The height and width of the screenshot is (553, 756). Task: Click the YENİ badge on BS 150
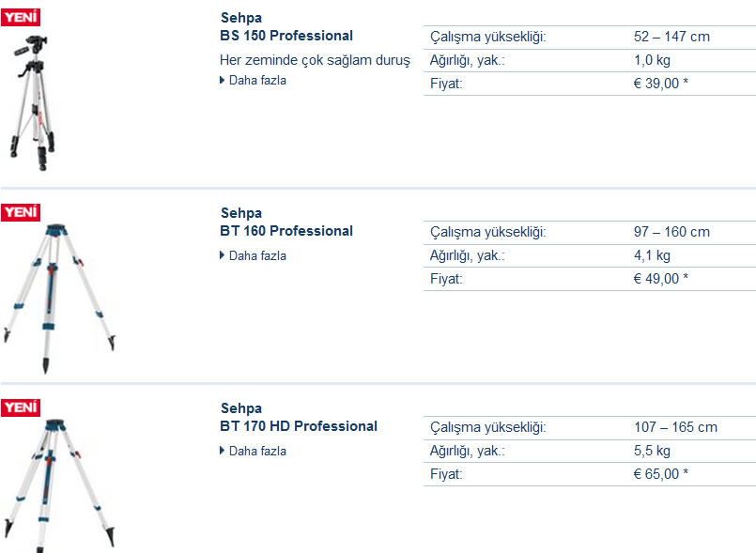coord(21,17)
